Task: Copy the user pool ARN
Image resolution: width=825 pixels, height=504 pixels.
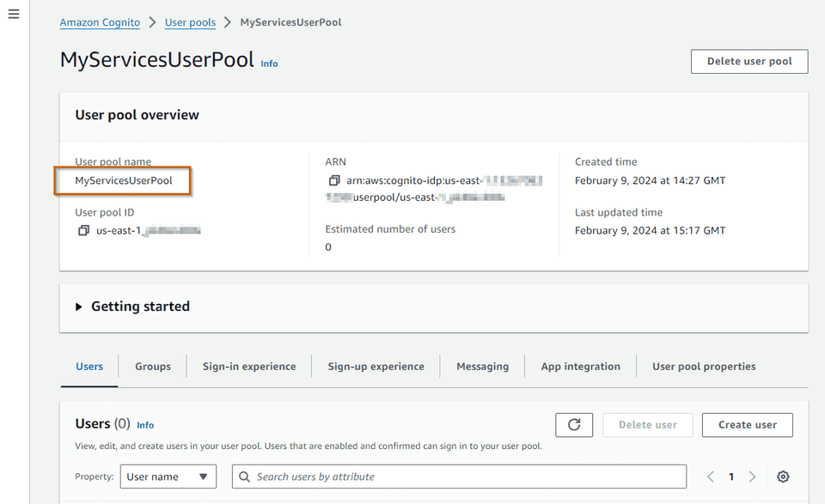Action: click(x=334, y=180)
